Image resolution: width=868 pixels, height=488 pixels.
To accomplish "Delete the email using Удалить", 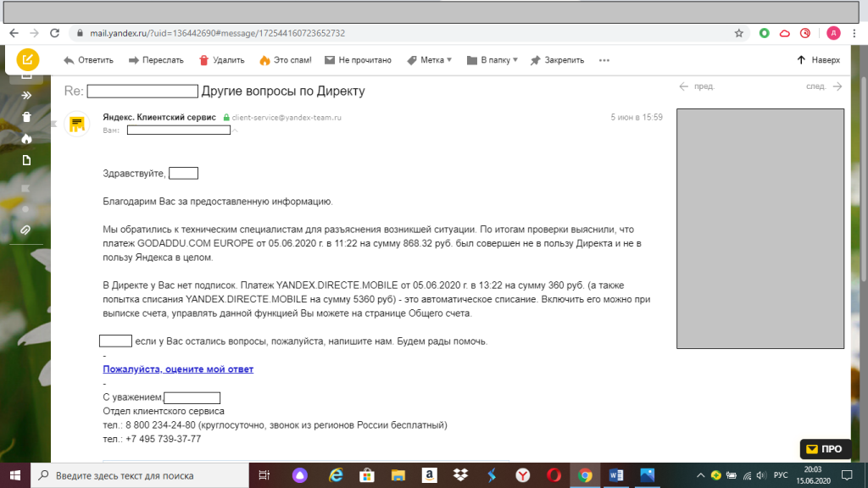I will (x=221, y=60).
